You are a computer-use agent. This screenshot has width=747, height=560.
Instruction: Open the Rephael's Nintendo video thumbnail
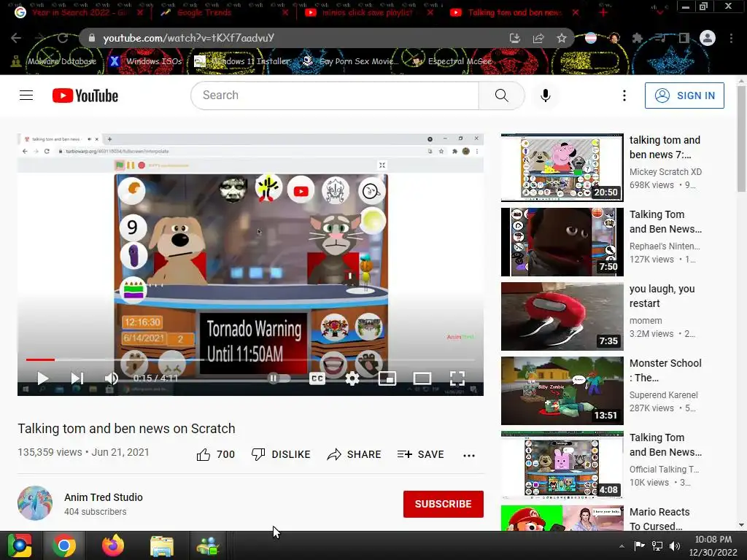click(562, 242)
